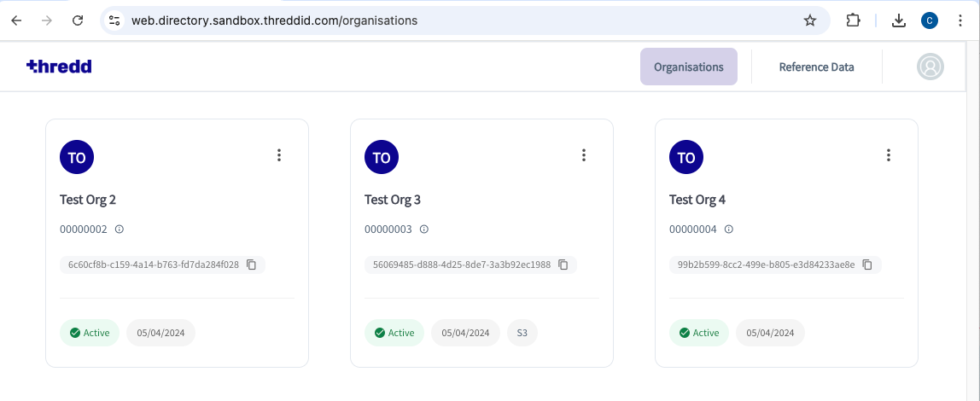This screenshot has height=401, width=980.
Task: Copy Test Org 4 UUID to clipboard
Action: click(x=867, y=264)
